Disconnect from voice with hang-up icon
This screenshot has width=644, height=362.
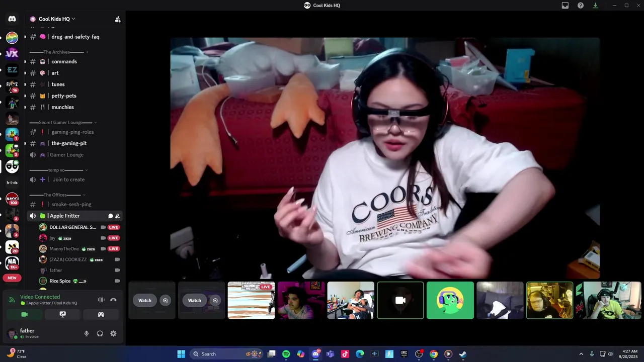(114, 300)
